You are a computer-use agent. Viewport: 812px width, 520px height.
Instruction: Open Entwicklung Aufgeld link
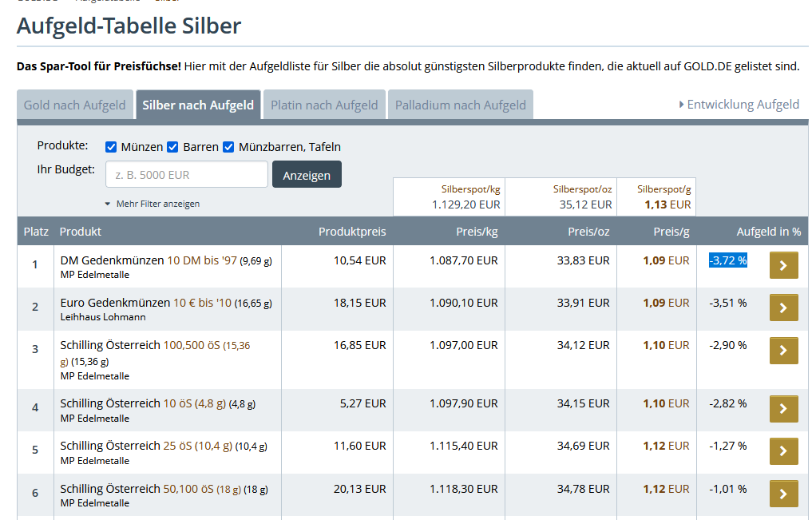coord(739,105)
